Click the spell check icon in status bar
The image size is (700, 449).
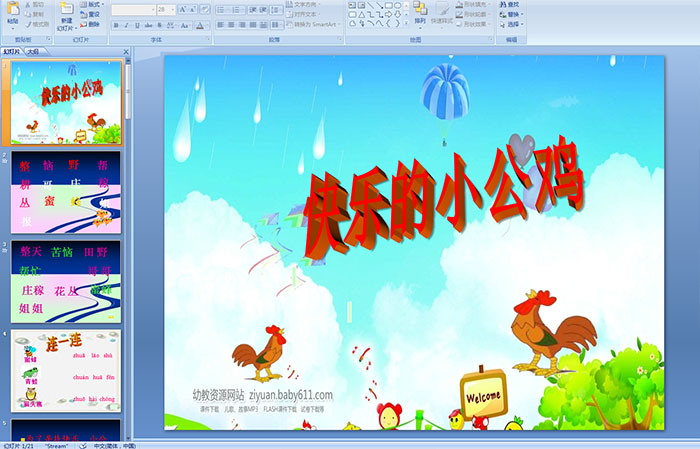click(x=83, y=445)
